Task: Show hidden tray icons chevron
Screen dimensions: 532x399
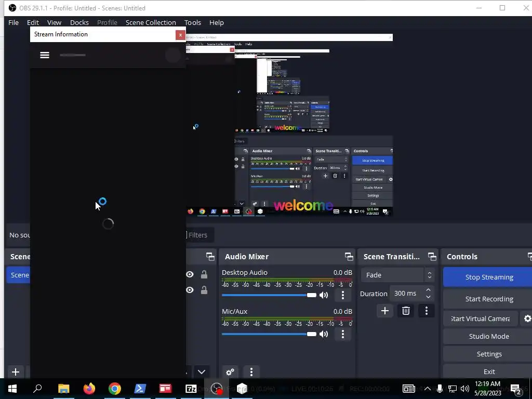Action: point(428,389)
